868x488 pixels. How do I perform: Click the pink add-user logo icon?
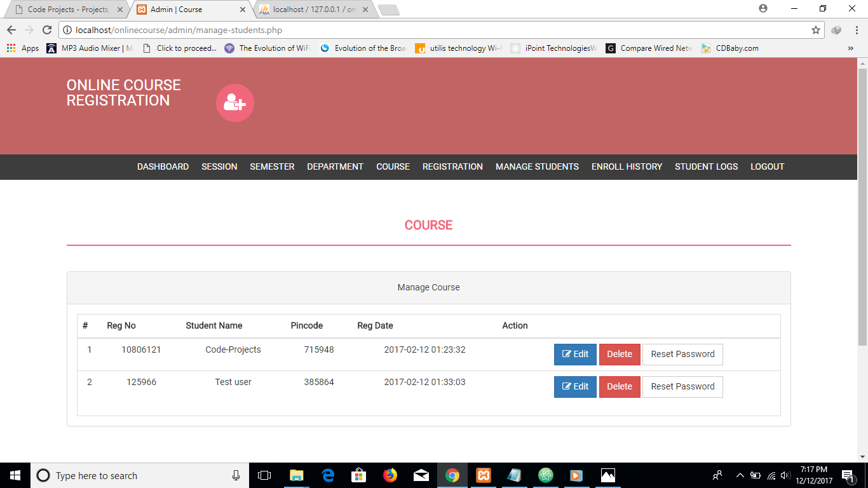[234, 102]
